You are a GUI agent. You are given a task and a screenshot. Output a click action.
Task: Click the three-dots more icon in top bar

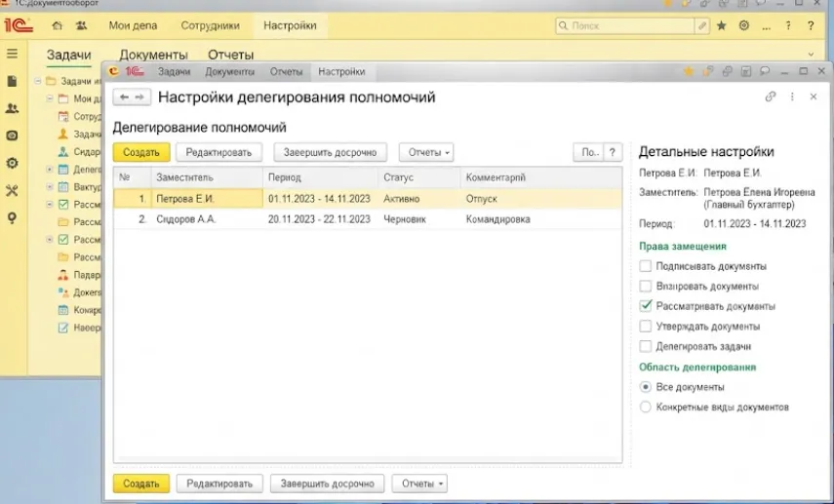[x=766, y=26]
